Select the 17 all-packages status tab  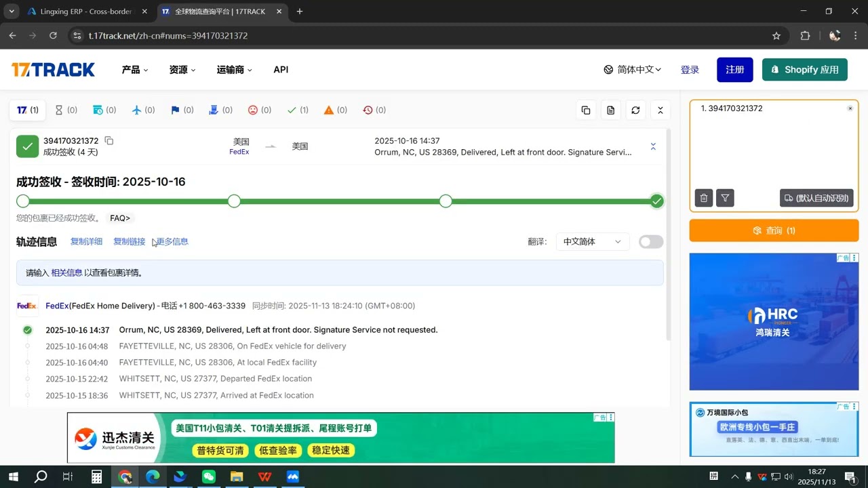[x=27, y=110]
